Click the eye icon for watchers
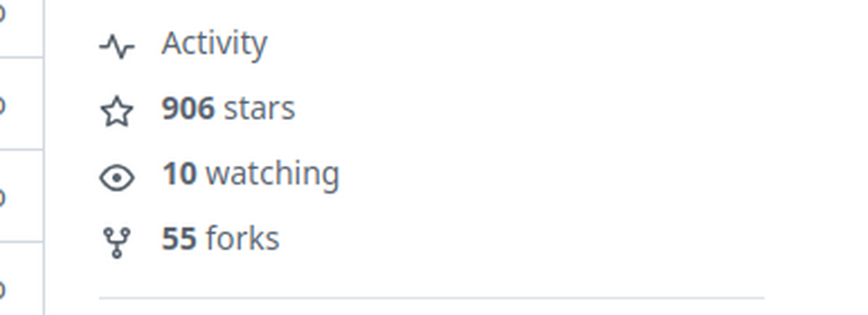 (x=117, y=178)
